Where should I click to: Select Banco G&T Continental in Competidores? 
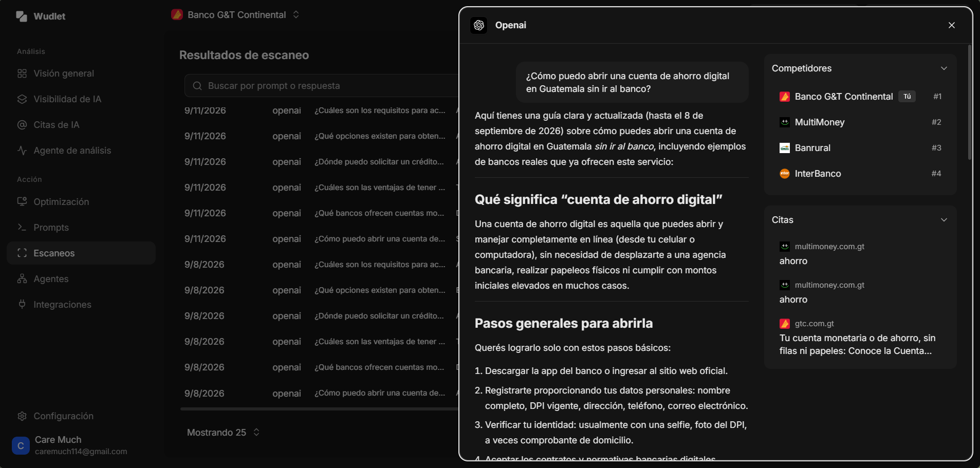point(860,97)
